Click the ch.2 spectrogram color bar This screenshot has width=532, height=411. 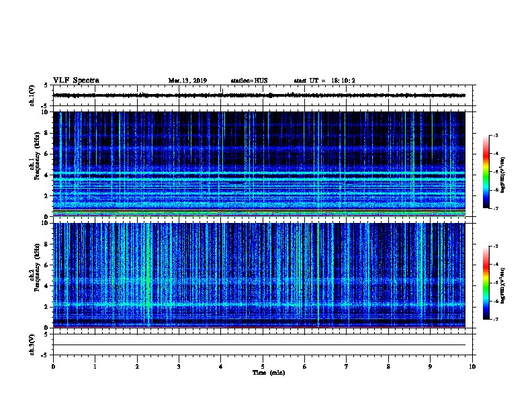[486, 283]
